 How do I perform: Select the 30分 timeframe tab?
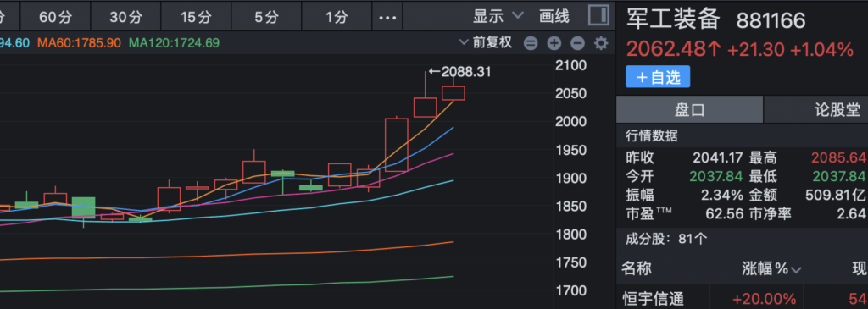(125, 17)
